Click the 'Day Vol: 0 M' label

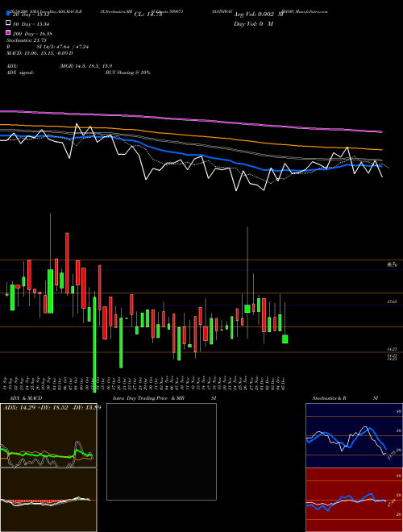[x=253, y=23]
